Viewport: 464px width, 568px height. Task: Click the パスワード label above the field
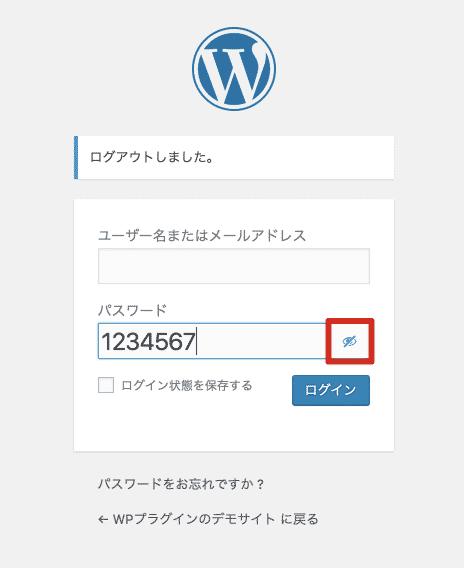[x=133, y=310]
